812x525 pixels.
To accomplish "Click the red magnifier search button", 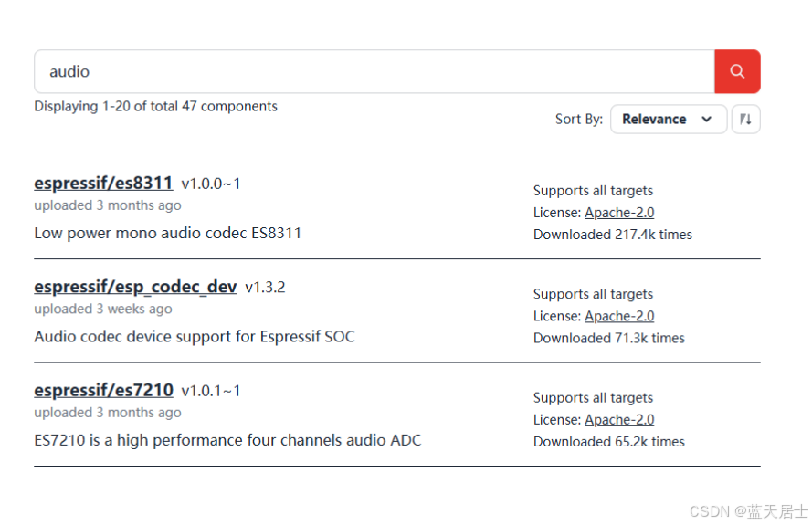I will (737, 71).
